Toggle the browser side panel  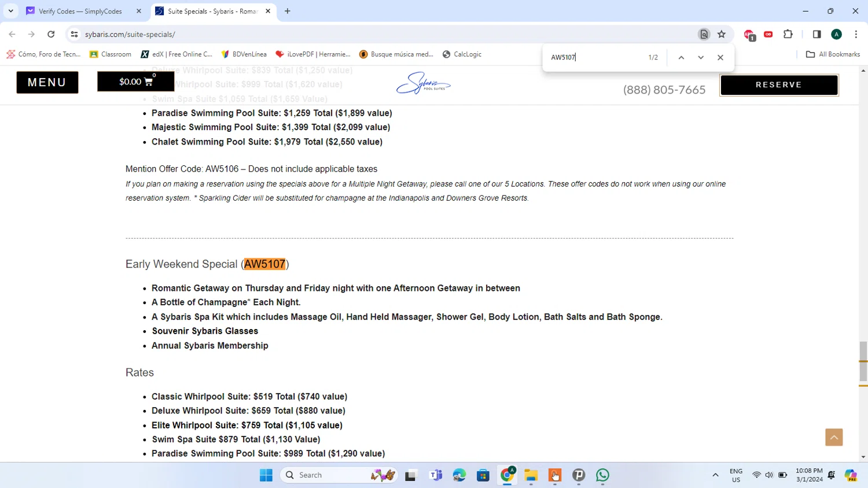coord(817,34)
